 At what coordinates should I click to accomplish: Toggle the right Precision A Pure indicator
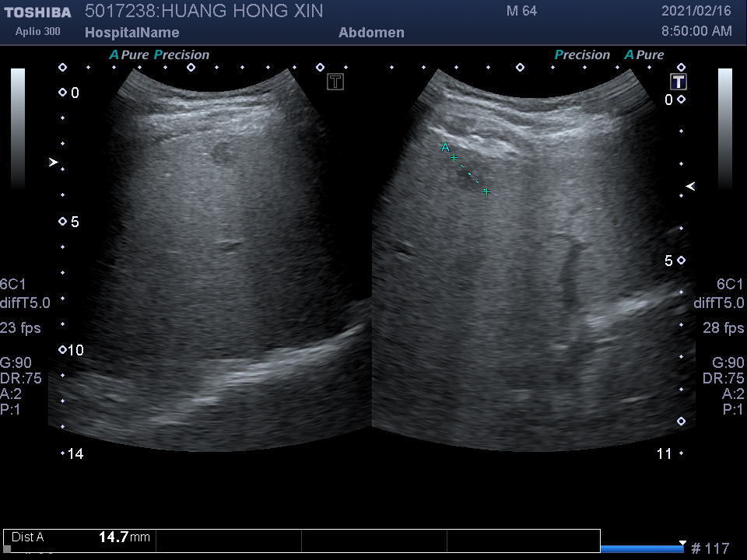pyautogui.click(x=608, y=55)
